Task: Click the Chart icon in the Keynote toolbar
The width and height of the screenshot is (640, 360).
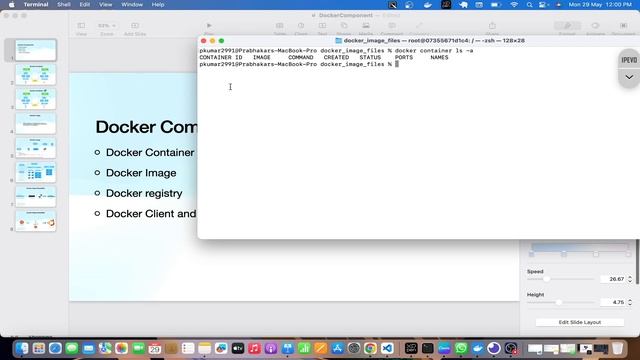Action: [x=301, y=26]
